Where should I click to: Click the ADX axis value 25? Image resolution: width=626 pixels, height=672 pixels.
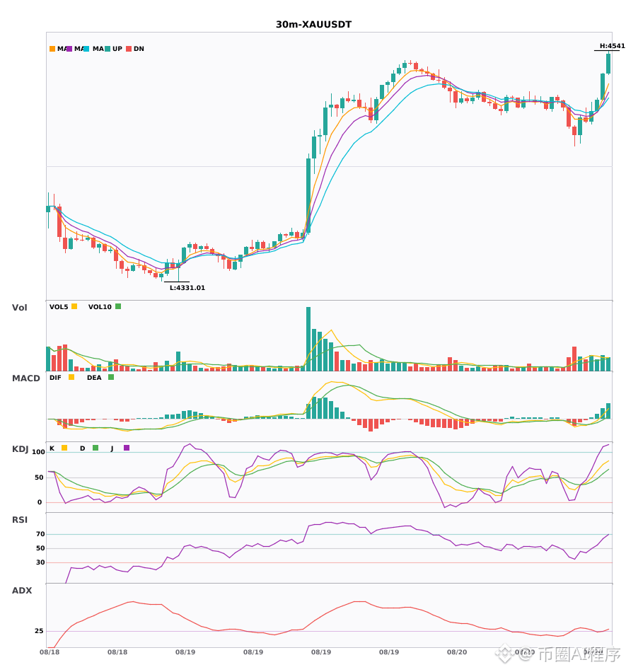coord(39,631)
